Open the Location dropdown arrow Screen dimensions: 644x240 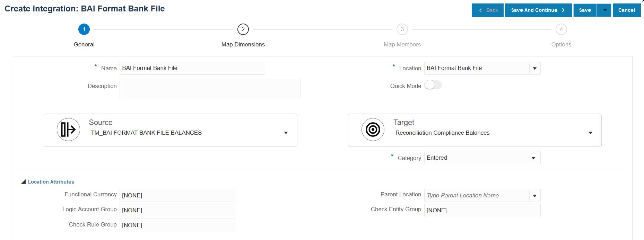(534, 69)
